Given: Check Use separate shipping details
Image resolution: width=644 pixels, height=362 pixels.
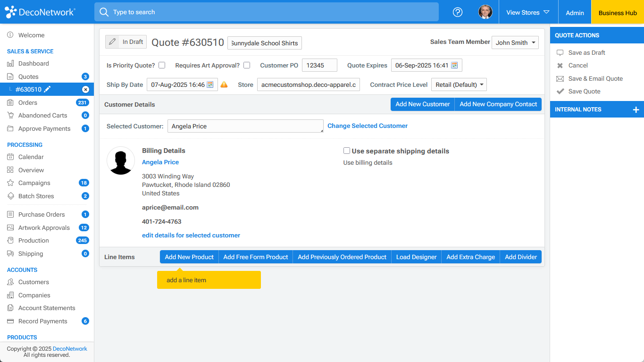Looking at the screenshot, I should [347, 151].
